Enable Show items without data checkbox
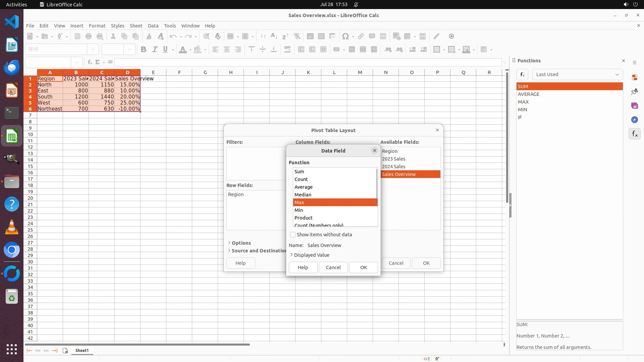 point(293,235)
